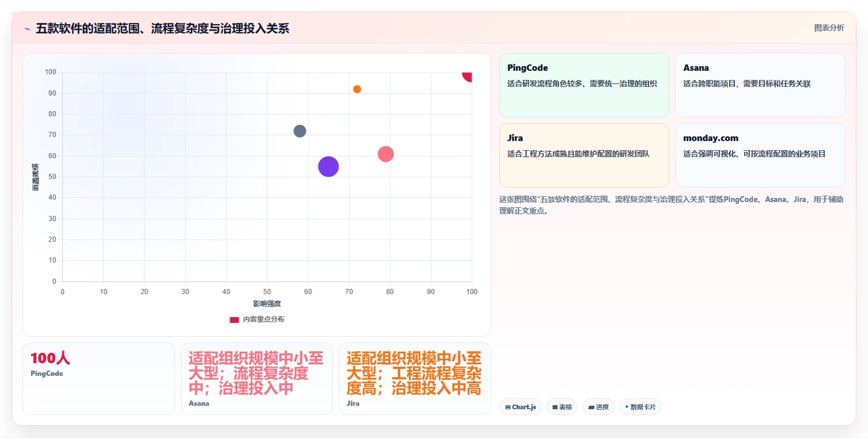
Task: Click 适合强调可视化 description text
Action: [x=754, y=154]
